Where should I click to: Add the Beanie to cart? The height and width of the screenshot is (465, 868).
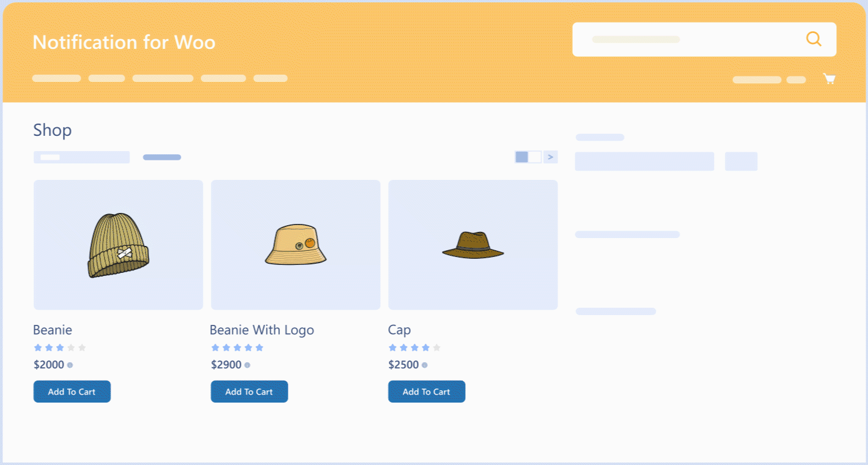(x=72, y=392)
